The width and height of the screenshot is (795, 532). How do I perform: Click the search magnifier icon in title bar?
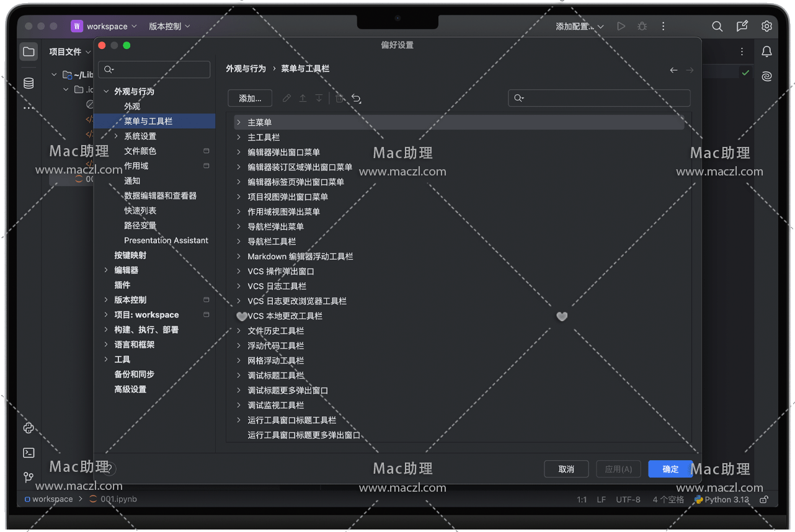(x=717, y=26)
